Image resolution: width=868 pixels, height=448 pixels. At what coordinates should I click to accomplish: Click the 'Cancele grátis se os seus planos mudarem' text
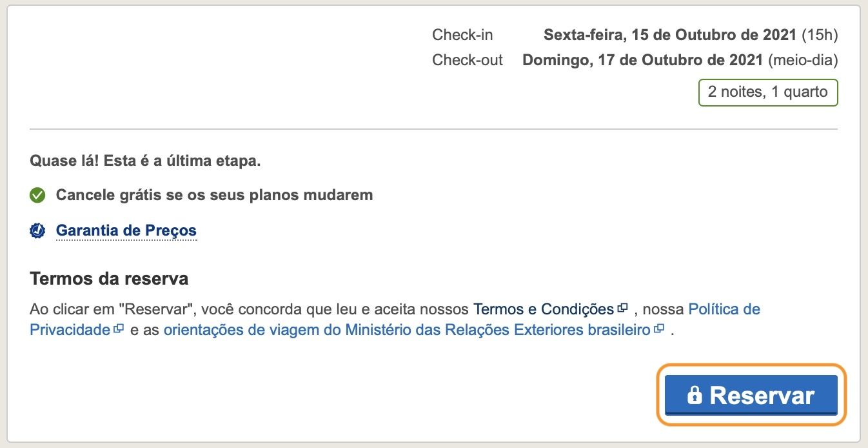(215, 195)
